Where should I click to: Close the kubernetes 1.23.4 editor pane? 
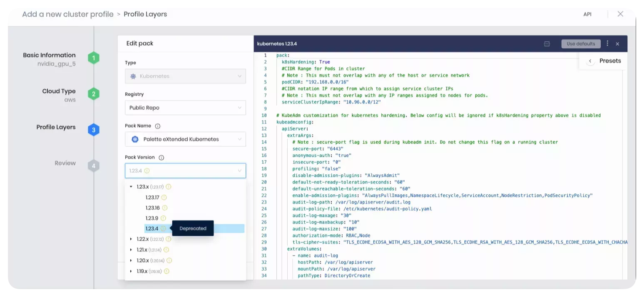click(x=617, y=44)
